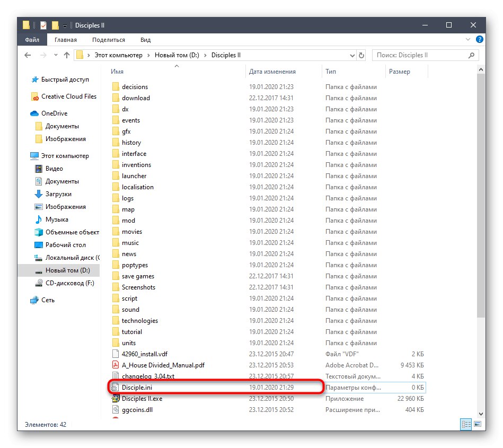Switch to large thumbnails view icon
503x448 pixels.
pos(478,424)
